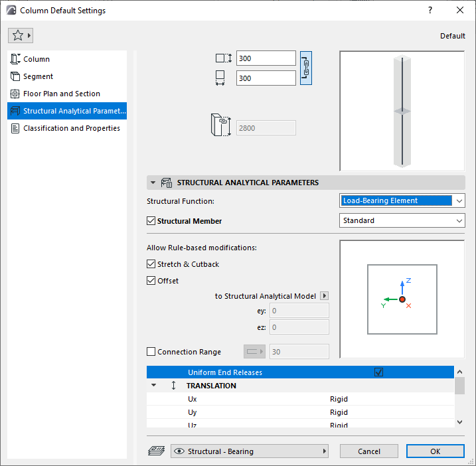476x466 pixels.
Task: Click the ey offset field
Action: click(299, 311)
